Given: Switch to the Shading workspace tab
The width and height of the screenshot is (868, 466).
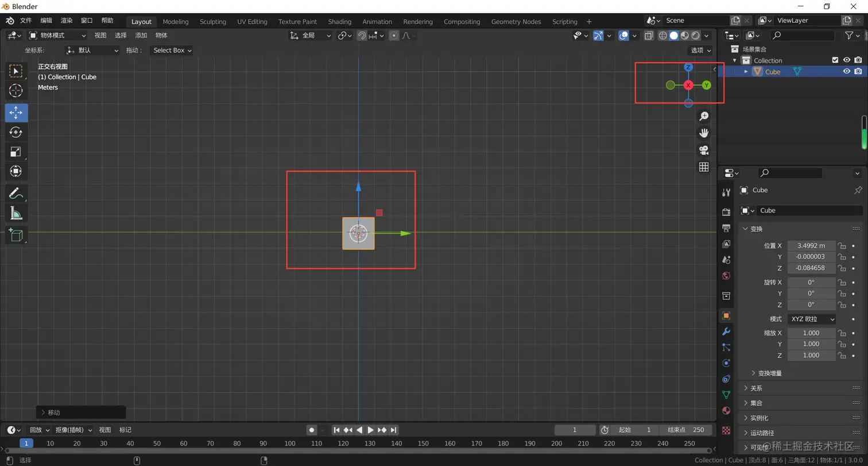Looking at the screenshot, I should pyautogui.click(x=340, y=22).
